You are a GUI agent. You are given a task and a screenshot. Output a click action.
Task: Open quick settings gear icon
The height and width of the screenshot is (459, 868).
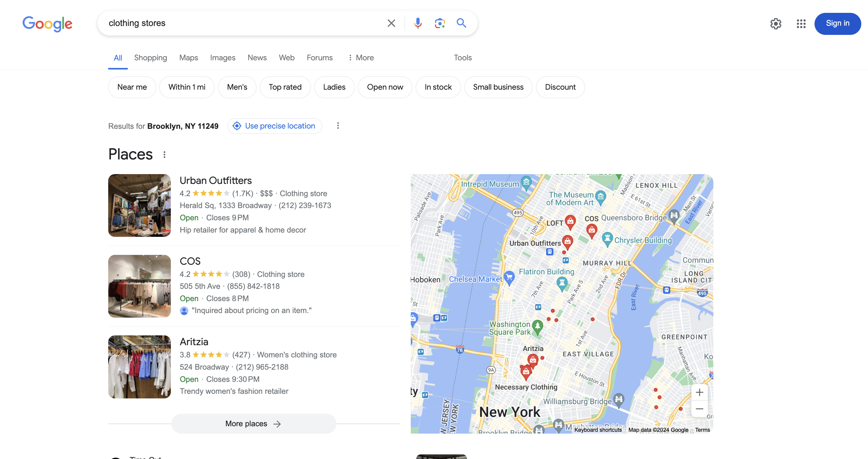click(x=776, y=24)
